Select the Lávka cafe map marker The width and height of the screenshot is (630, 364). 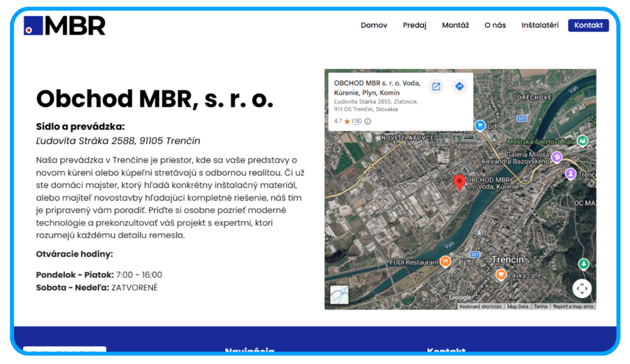point(501,275)
